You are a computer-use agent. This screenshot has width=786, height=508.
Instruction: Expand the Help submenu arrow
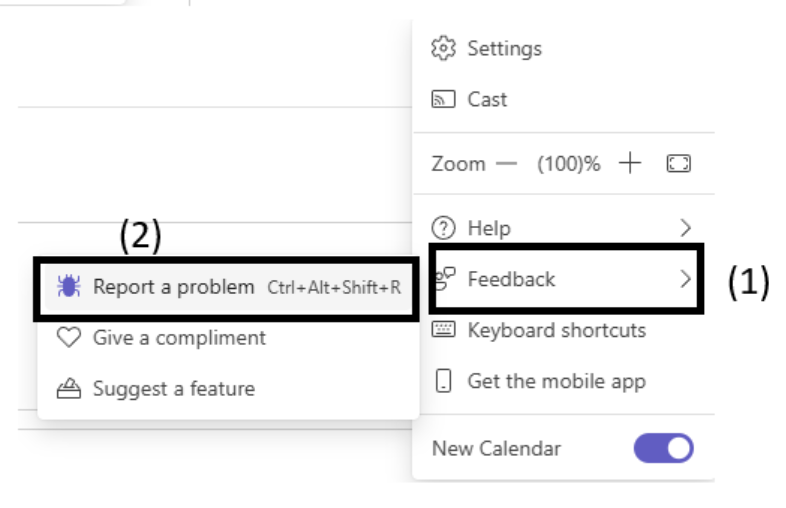tap(685, 228)
